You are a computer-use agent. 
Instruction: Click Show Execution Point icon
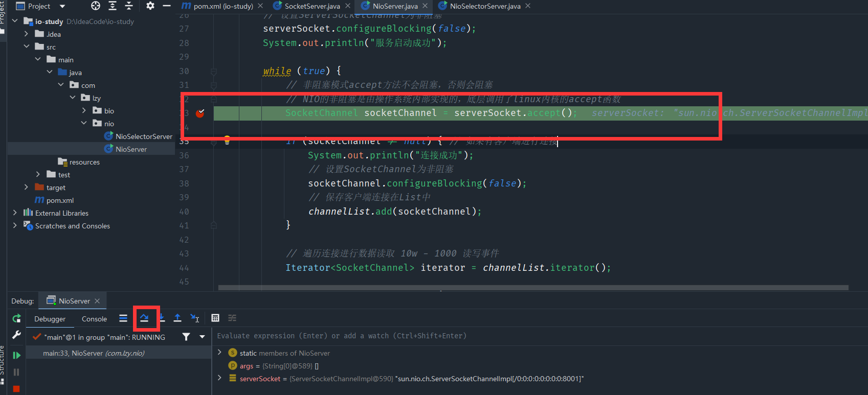(x=123, y=318)
